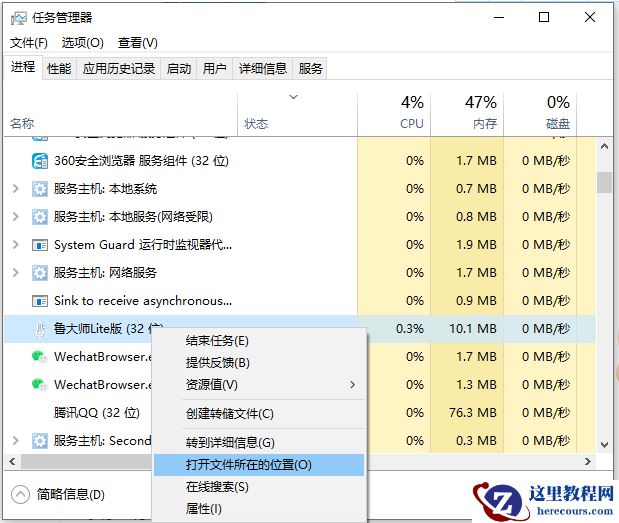The image size is (619, 523).
Task: Switch to the 应用历史记录 tab
Action: (119, 69)
